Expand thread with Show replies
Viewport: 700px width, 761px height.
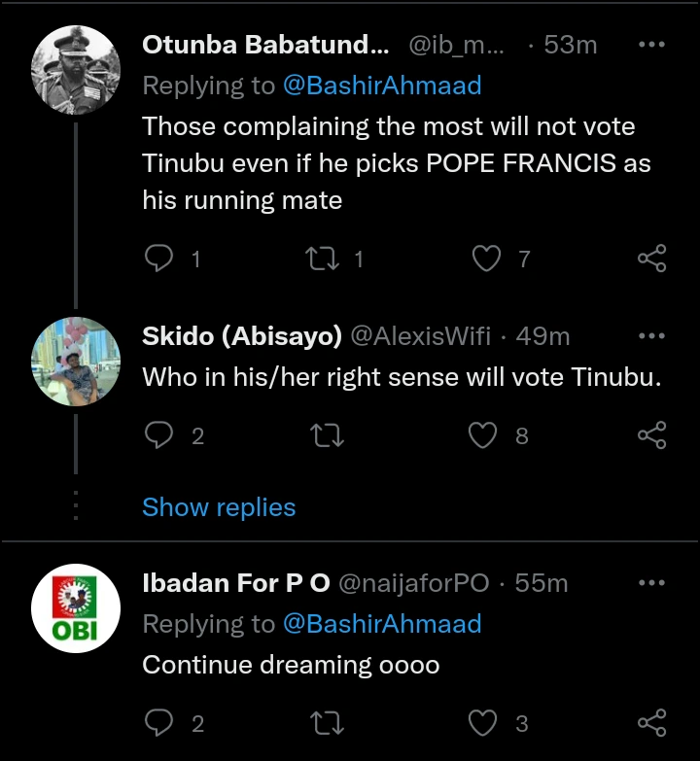219,507
